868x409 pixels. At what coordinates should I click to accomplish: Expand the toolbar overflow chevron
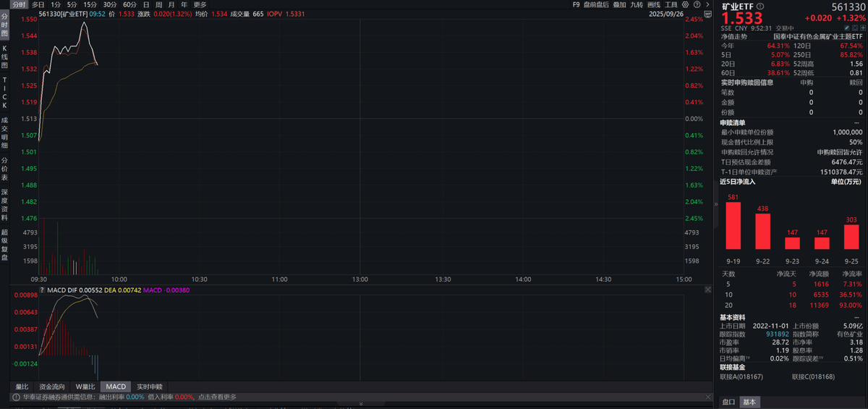click(707, 4)
